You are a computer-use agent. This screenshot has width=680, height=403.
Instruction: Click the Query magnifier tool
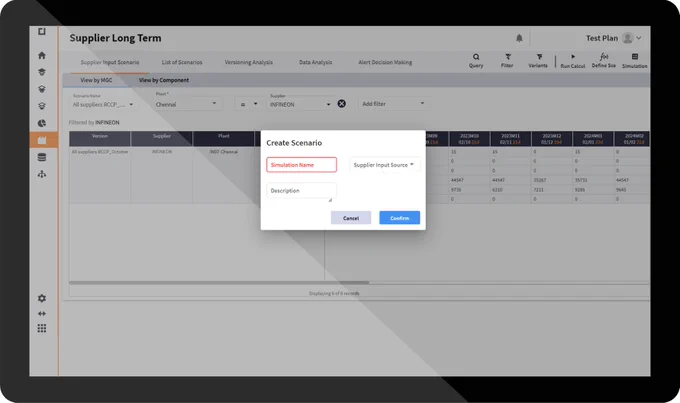click(476, 60)
